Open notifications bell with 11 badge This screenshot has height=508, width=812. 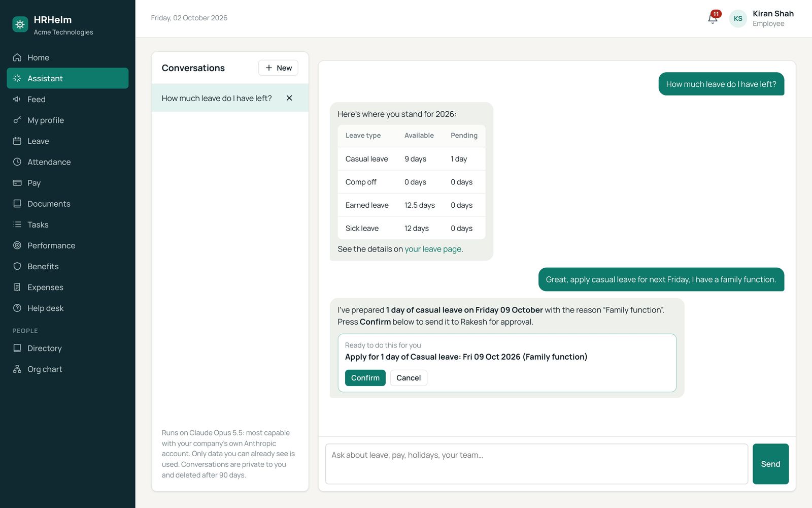[714, 17]
